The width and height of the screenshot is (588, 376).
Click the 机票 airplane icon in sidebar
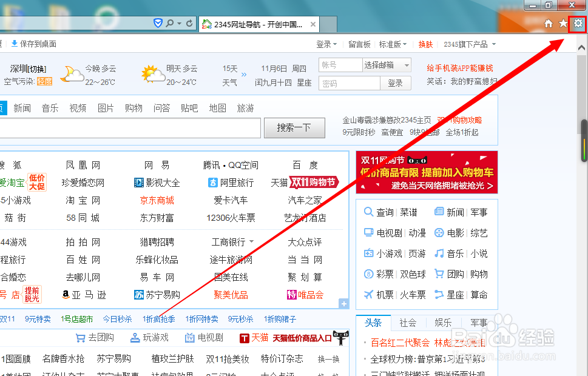368,295
